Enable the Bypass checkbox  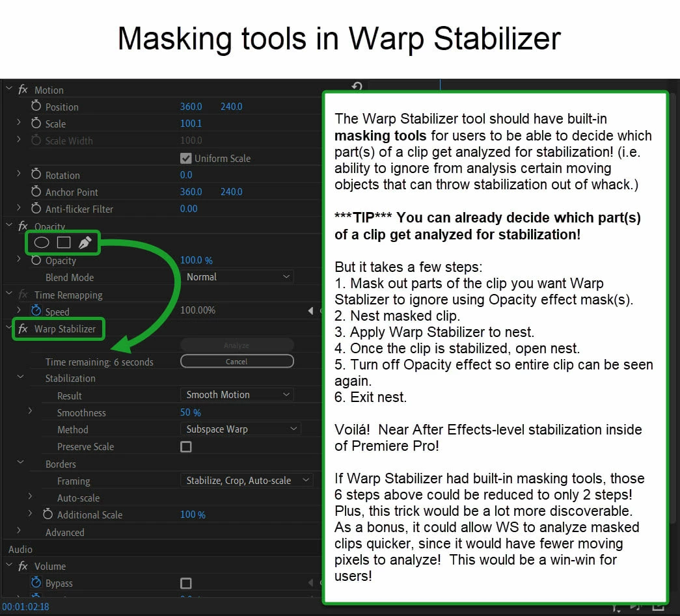(185, 583)
